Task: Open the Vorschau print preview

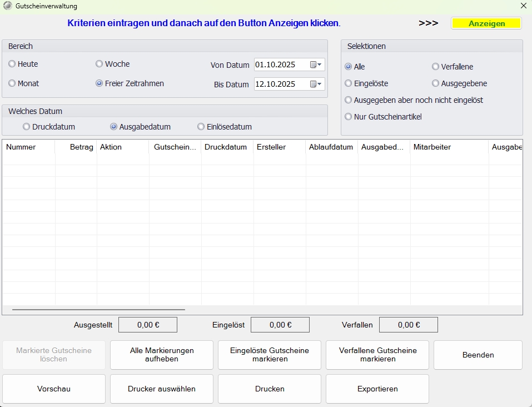Action: click(54, 389)
